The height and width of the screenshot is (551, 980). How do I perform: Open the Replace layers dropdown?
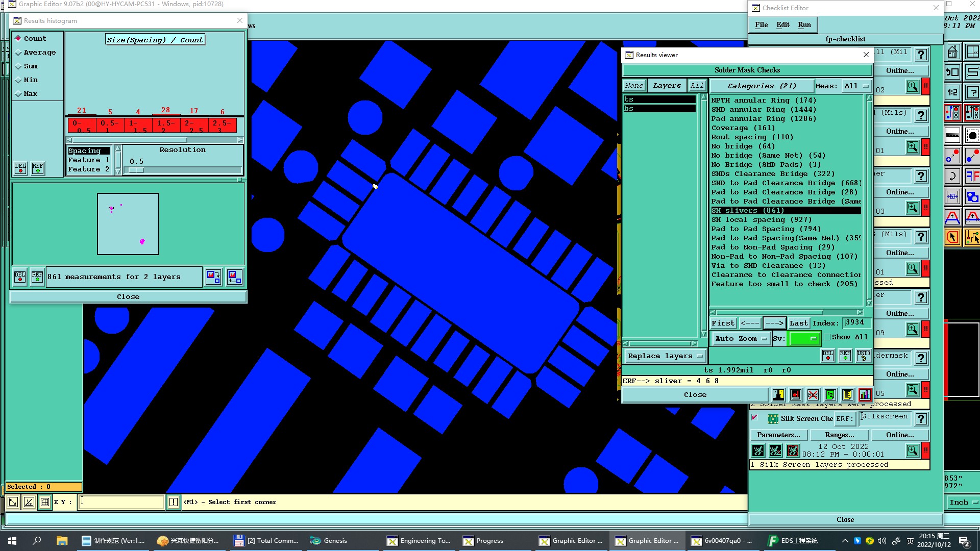coord(665,356)
